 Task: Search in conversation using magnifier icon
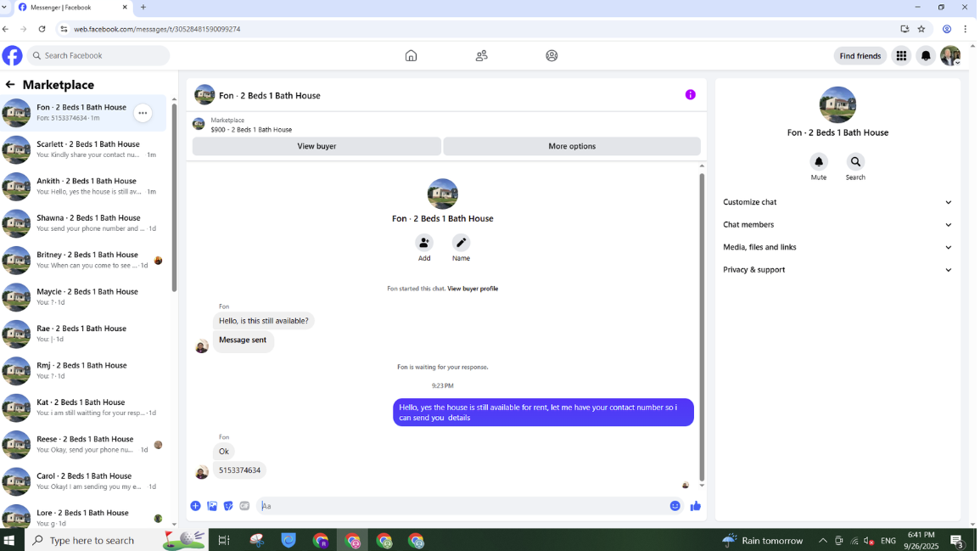pyautogui.click(x=855, y=162)
